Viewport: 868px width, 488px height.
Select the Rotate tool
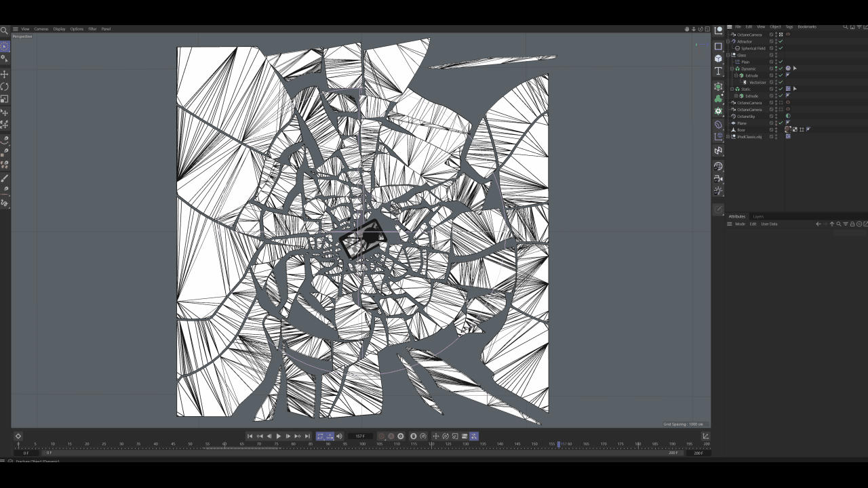click(x=4, y=87)
